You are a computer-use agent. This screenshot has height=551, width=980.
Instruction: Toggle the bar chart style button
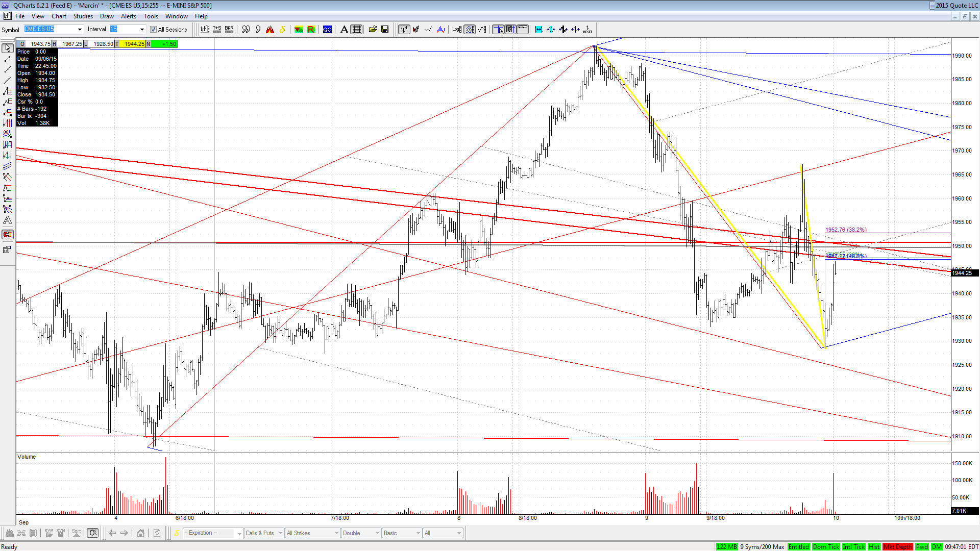click(x=404, y=30)
